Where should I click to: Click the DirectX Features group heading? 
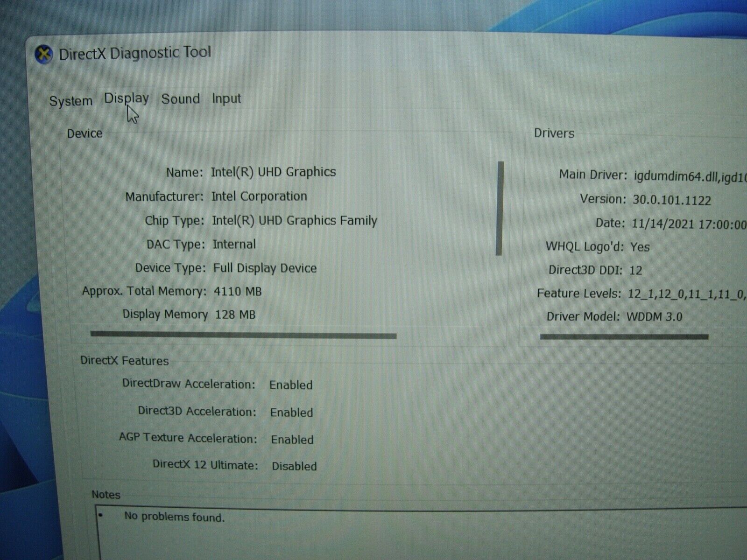coord(124,361)
